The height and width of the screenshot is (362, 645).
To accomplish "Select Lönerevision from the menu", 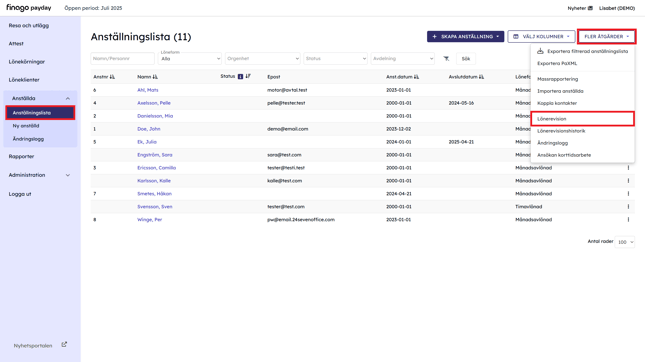I will point(582,119).
